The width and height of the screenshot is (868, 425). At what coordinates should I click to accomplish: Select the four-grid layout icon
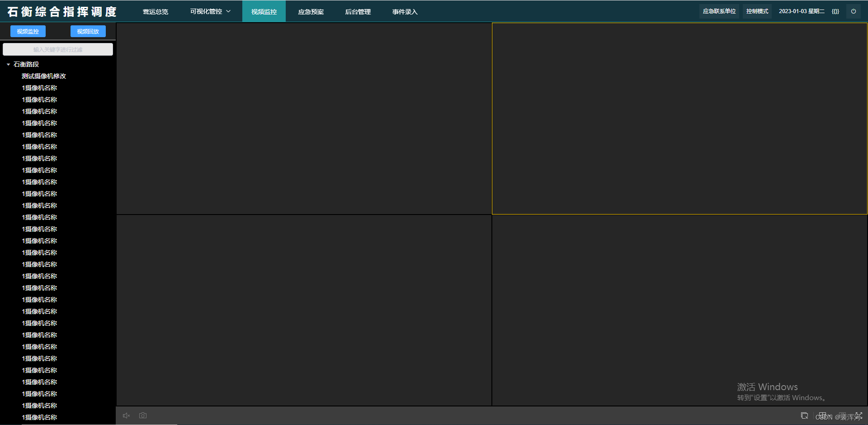point(822,415)
